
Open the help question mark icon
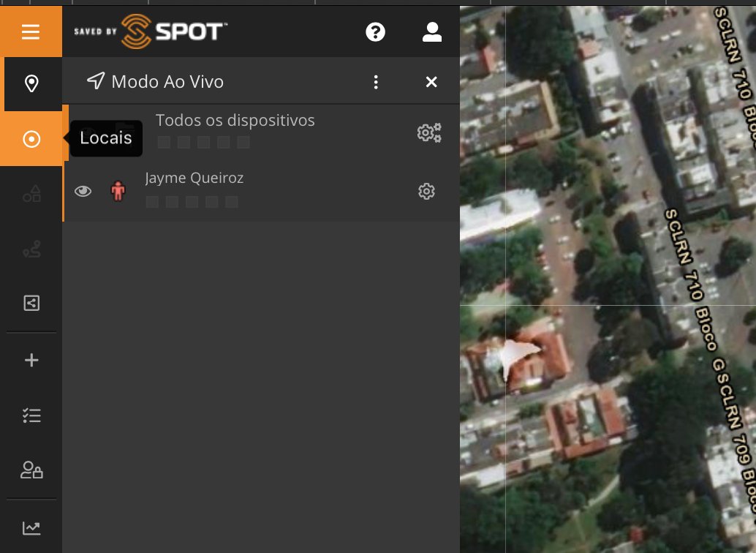click(375, 32)
